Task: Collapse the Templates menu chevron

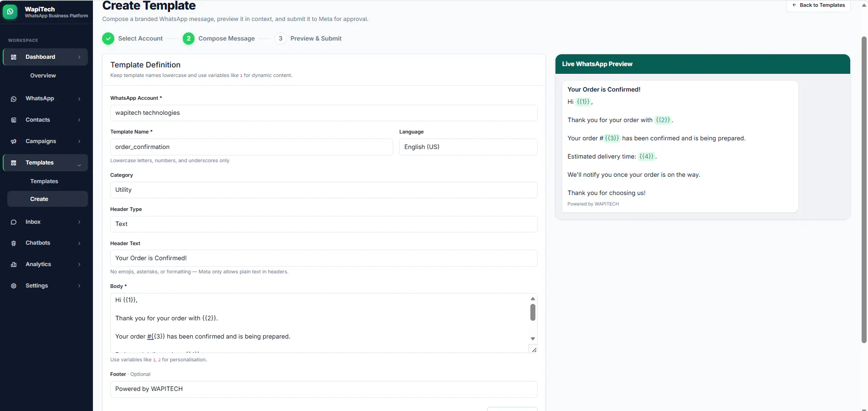Action: coord(79,165)
